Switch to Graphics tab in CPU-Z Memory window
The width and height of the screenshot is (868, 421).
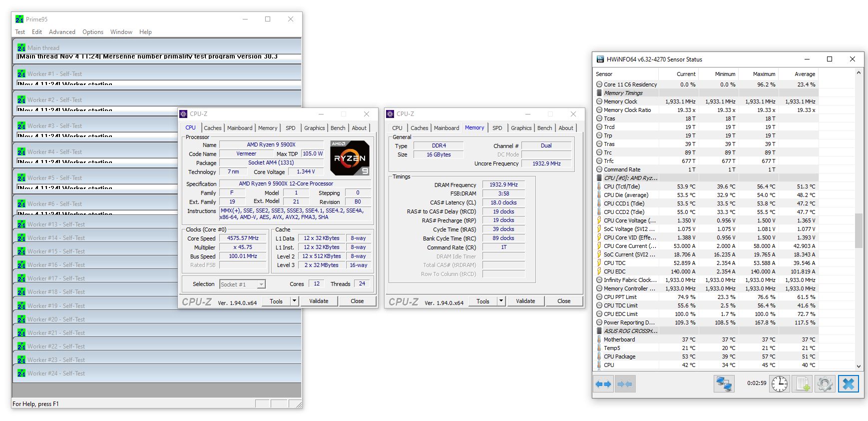tap(521, 128)
